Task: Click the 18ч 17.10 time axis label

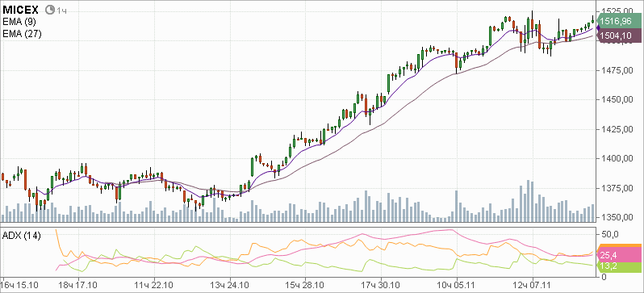Action: pos(78,285)
